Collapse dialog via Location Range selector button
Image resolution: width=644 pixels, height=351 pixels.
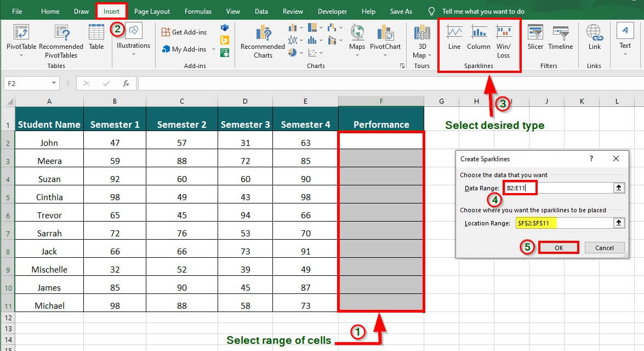tap(619, 223)
